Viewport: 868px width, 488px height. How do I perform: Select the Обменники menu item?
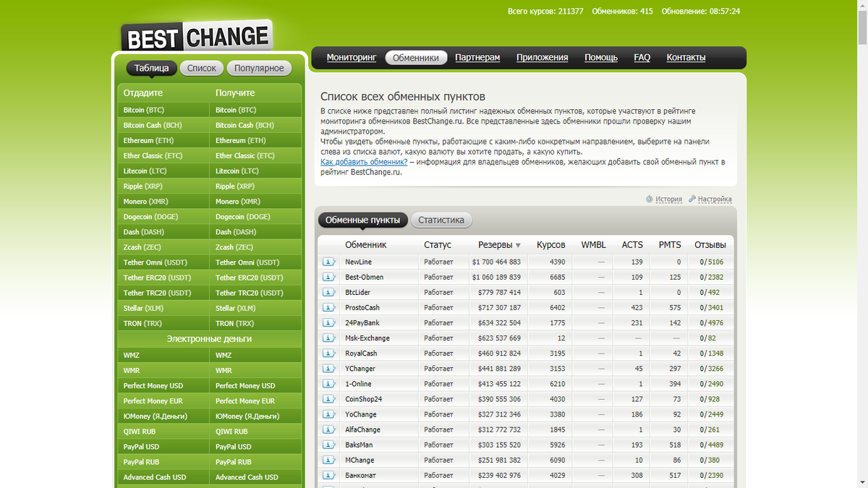pos(416,58)
